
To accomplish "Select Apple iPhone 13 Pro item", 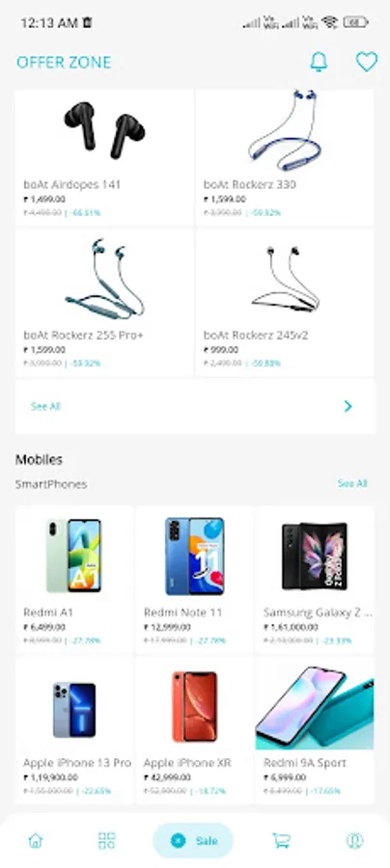I will [74, 730].
